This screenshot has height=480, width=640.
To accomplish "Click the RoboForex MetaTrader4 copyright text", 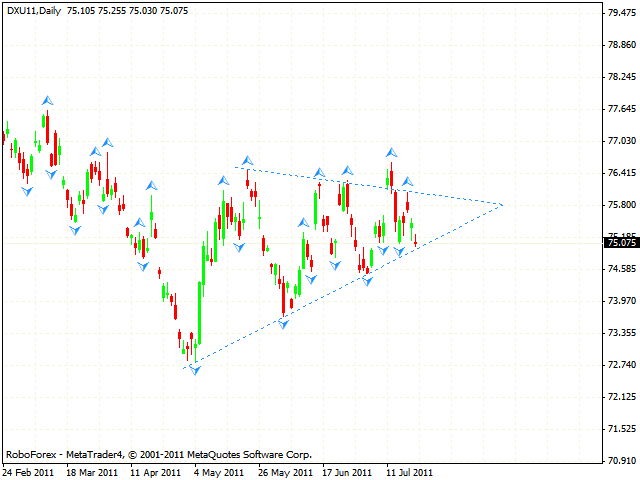I will [x=158, y=454].
